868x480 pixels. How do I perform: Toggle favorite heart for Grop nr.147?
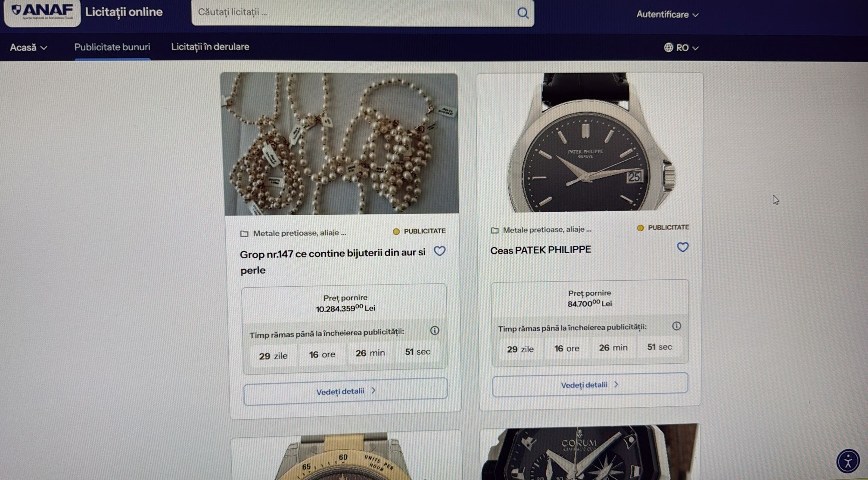pyautogui.click(x=439, y=251)
